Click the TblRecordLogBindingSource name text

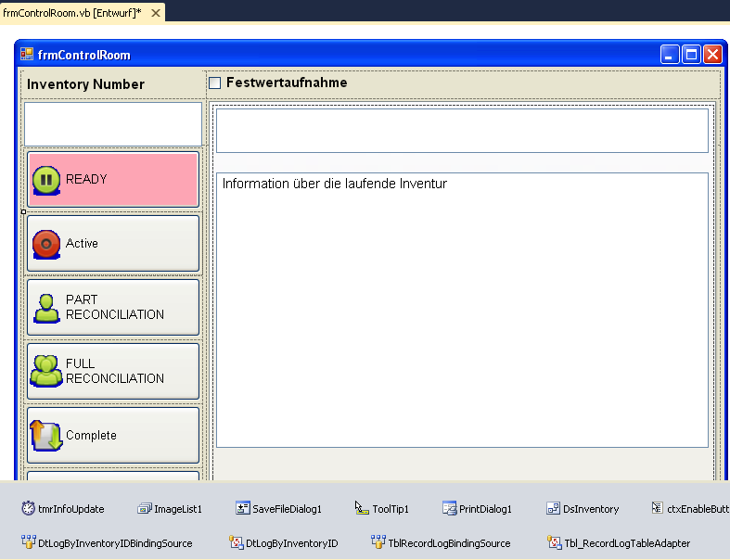pos(449,543)
